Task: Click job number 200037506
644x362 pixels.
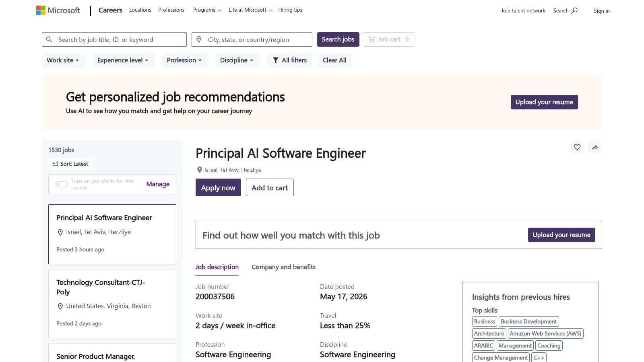Action: pyautogui.click(x=215, y=297)
